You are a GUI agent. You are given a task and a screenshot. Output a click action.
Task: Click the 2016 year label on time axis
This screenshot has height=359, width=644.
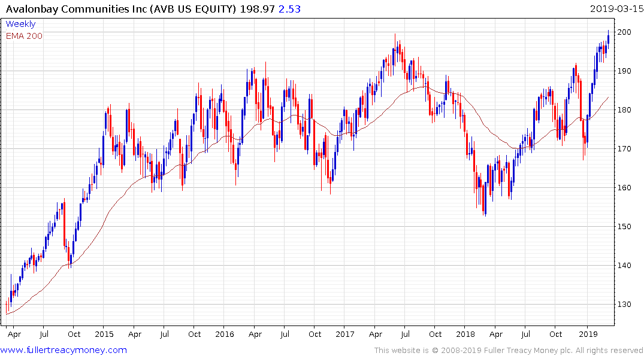[224, 334]
